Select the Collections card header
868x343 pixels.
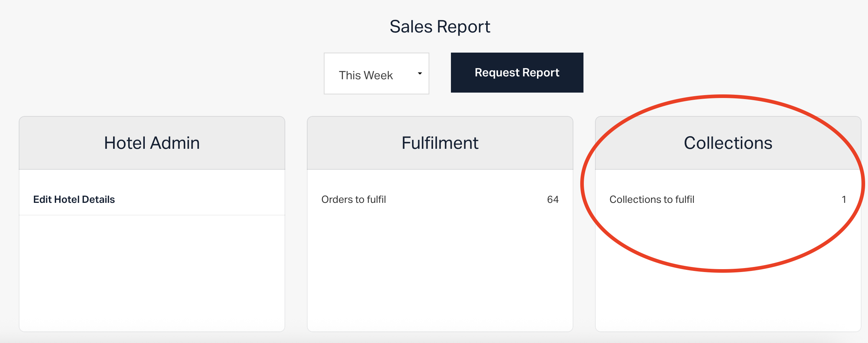728,143
